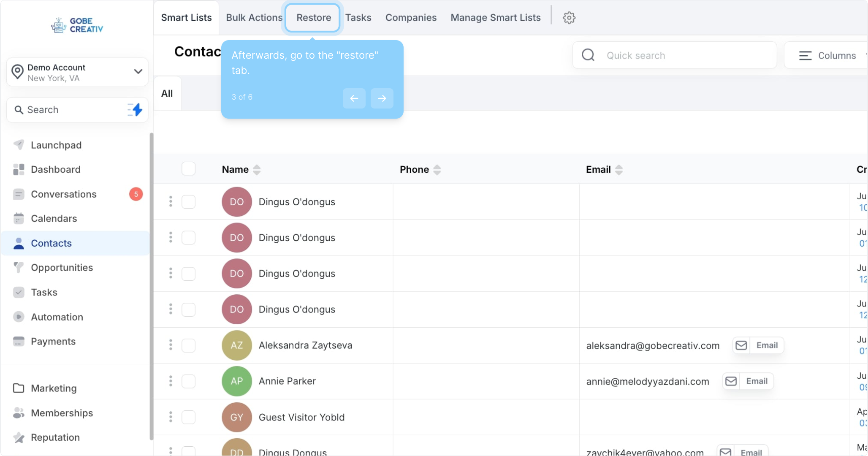Open the contacts settings gear icon
Image resolution: width=868 pixels, height=456 pixels.
(x=569, y=18)
